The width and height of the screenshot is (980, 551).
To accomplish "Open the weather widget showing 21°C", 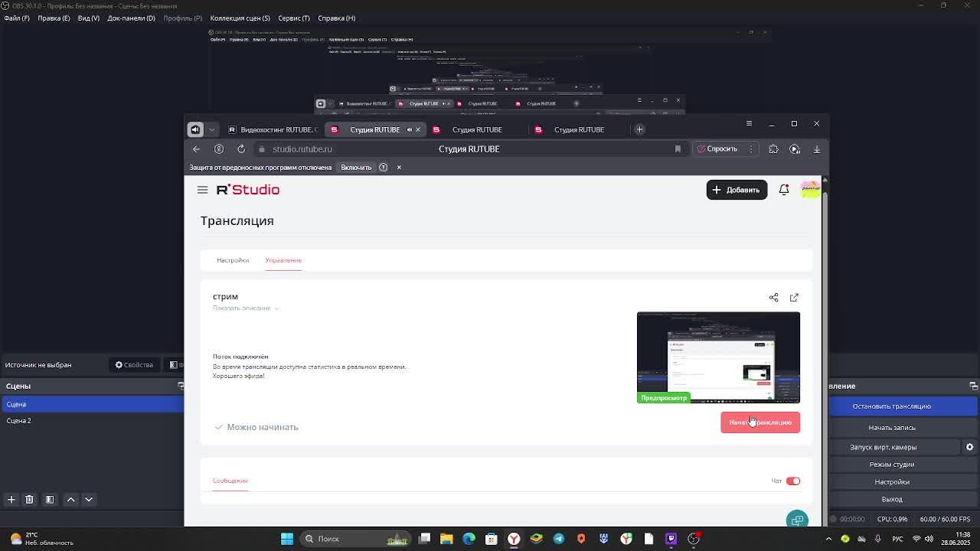I will coord(41,539).
